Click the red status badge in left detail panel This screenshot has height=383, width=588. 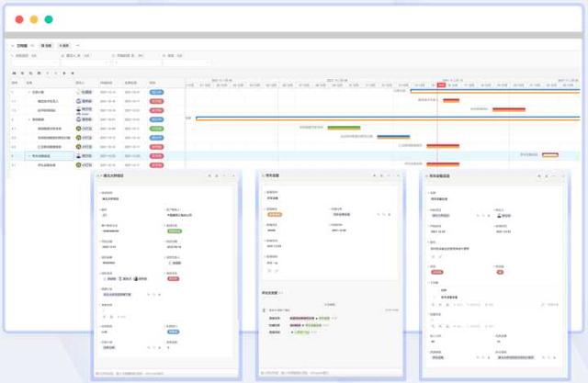click(173, 279)
